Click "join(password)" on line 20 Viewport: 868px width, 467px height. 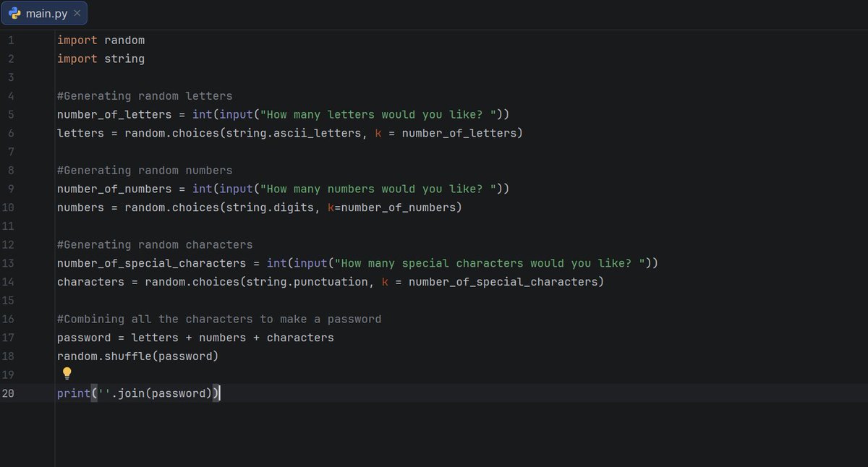pyautogui.click(x=164, y=393)
